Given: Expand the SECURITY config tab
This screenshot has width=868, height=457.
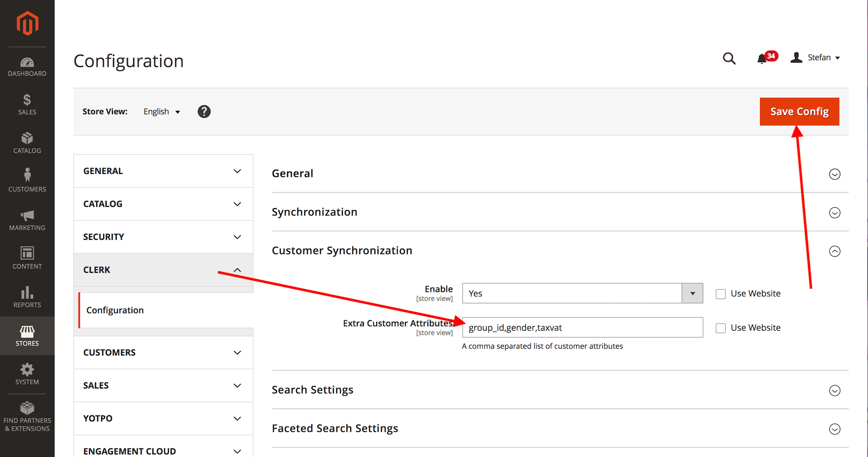Looking at the screenshot, I should point(163,237).
